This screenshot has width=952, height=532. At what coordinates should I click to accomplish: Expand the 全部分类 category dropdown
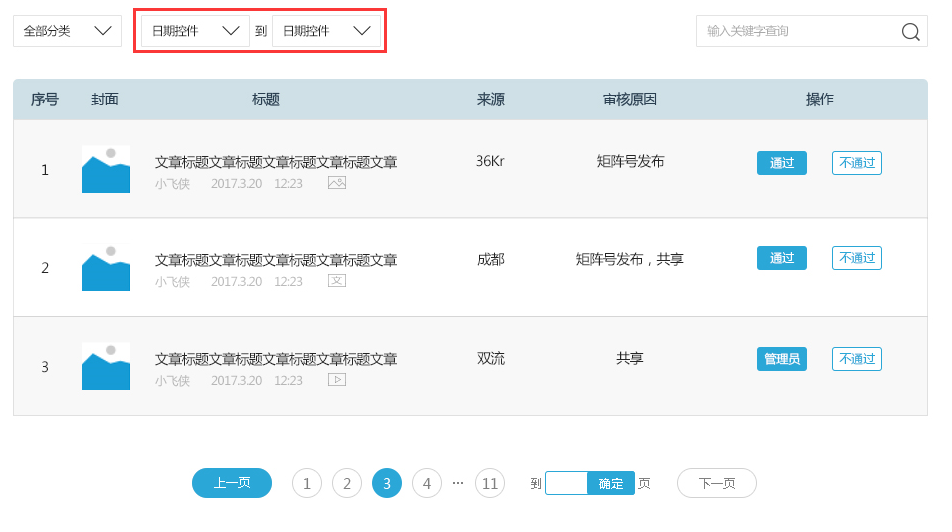tap(67, 31)
